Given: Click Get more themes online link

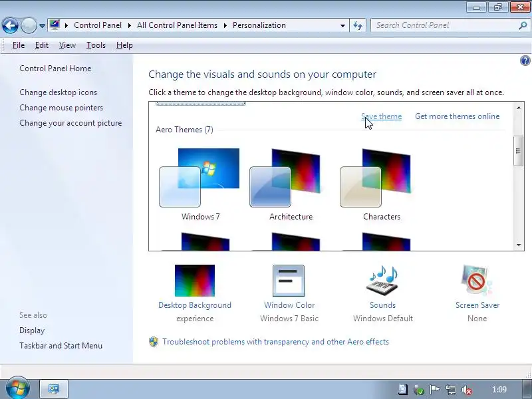Looking at the screenshot, I should pyautogui.click(x=458, y=116).
